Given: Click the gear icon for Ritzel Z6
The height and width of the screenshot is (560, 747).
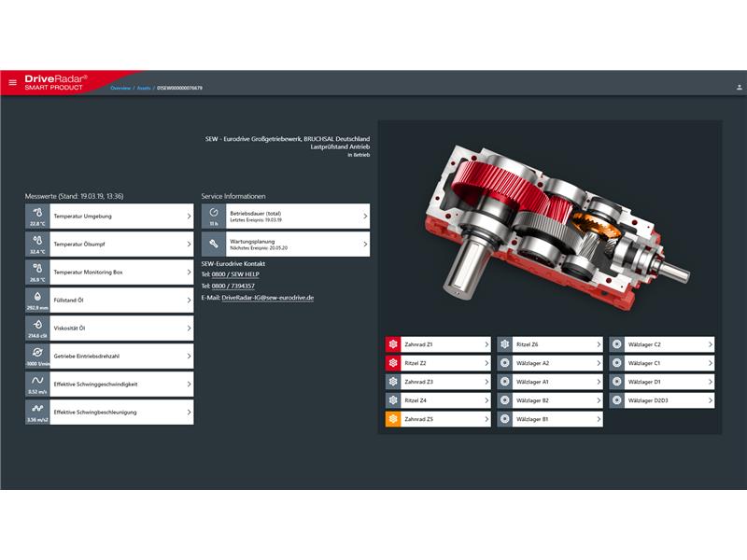Looking at the screenshot, I should click(505, 344).
